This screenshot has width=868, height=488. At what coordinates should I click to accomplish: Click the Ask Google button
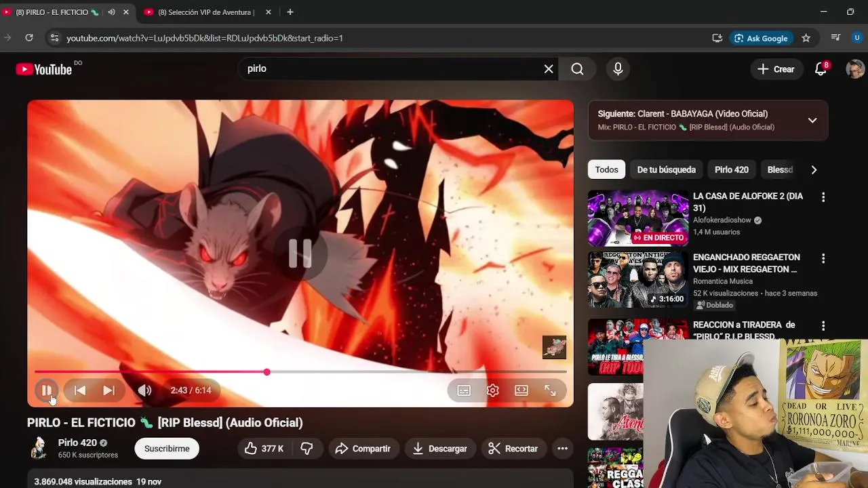click(761, 38)
